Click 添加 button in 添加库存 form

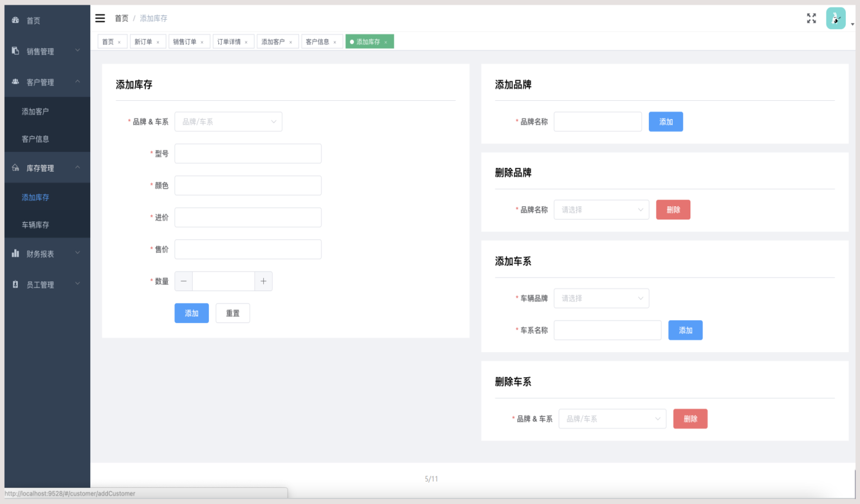pos(192,313)
